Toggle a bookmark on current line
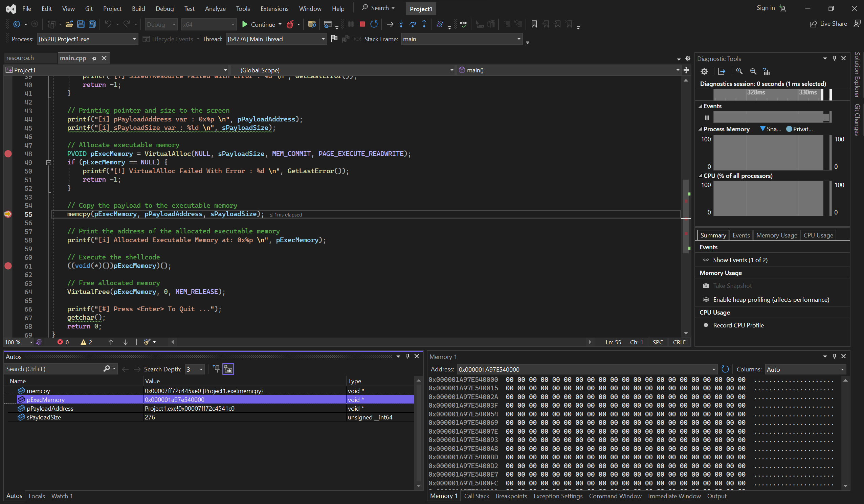This screenshot has width=864, height=504. point(534,24)
